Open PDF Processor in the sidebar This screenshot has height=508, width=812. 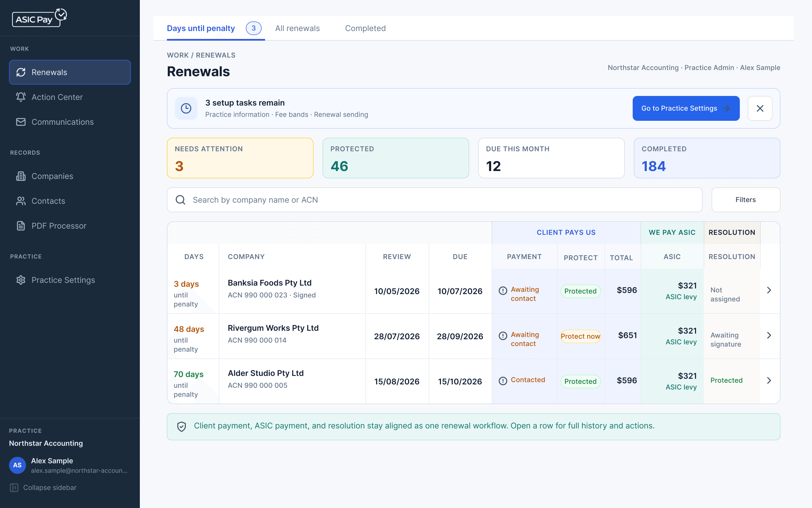[70, 226]
